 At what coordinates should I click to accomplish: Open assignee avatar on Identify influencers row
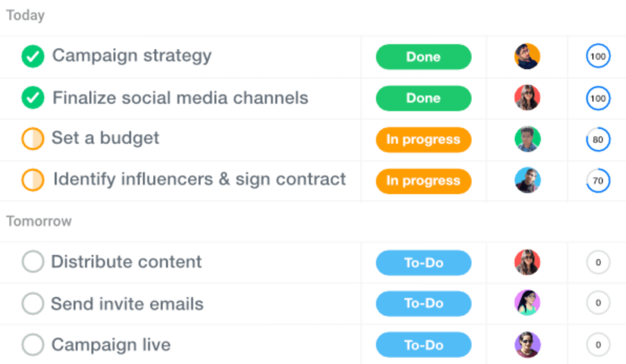pyautogui.click(x=527, y=180)
